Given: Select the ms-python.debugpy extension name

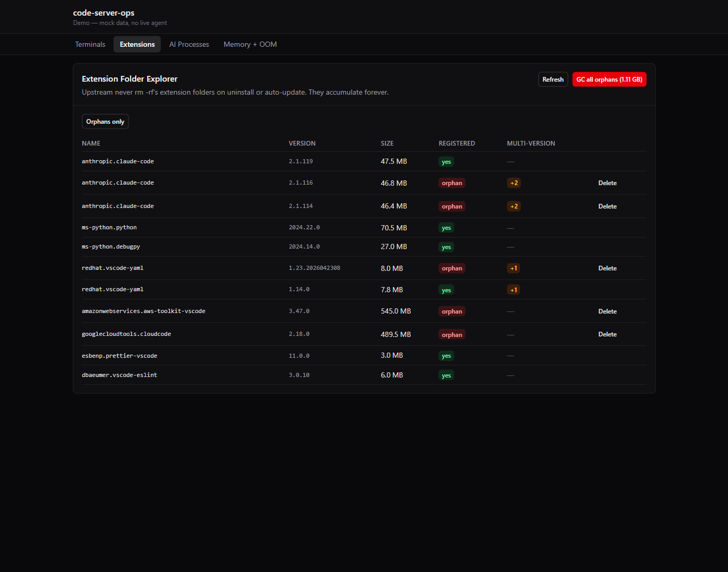Looking at the screenshot, I should [111, 246].
